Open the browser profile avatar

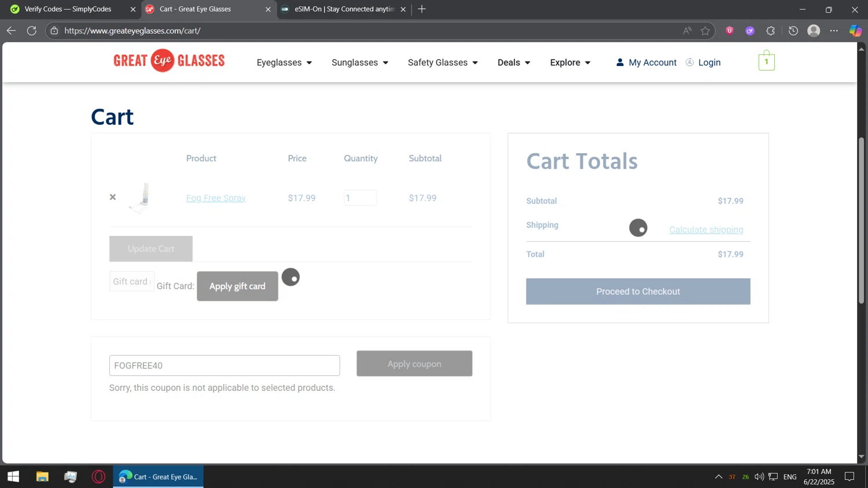pyautogui.click(x=814, y=31)
